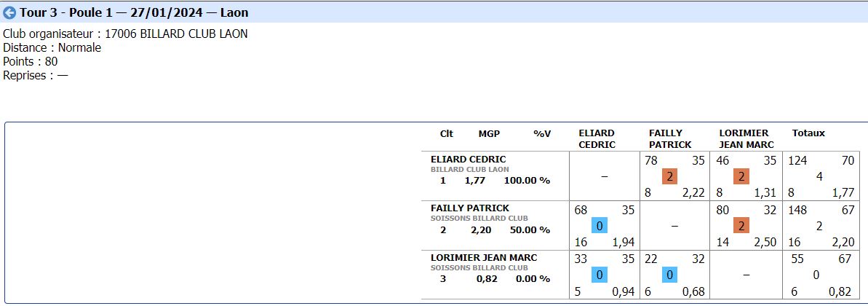Click the blue 0 badge in Lorimier versus Eliard cell

coord(600,275)
